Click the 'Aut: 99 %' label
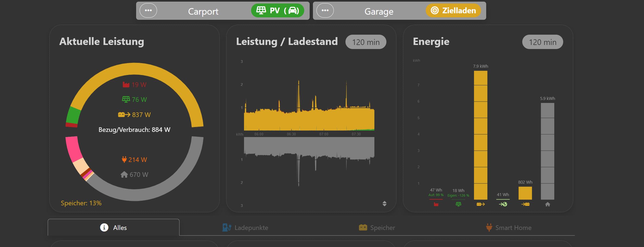The height and width of the screenshot is (247, 644). [436, 195]
